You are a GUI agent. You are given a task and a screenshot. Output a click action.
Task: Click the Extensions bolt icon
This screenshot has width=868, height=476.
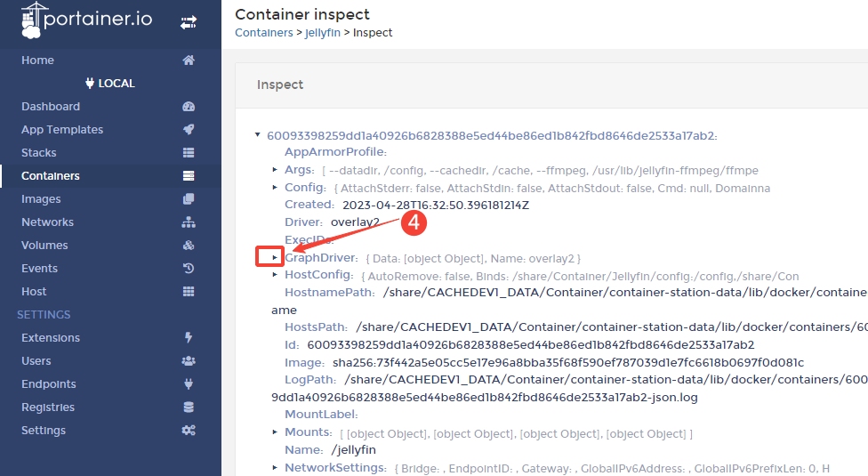[189, 337]
